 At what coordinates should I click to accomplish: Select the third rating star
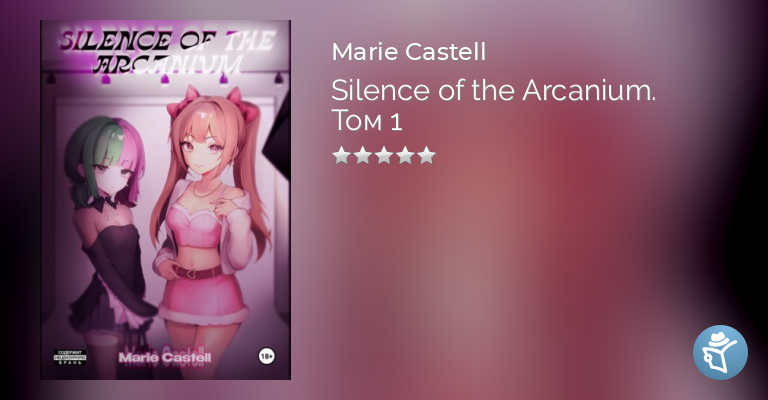tap(384, 156)
